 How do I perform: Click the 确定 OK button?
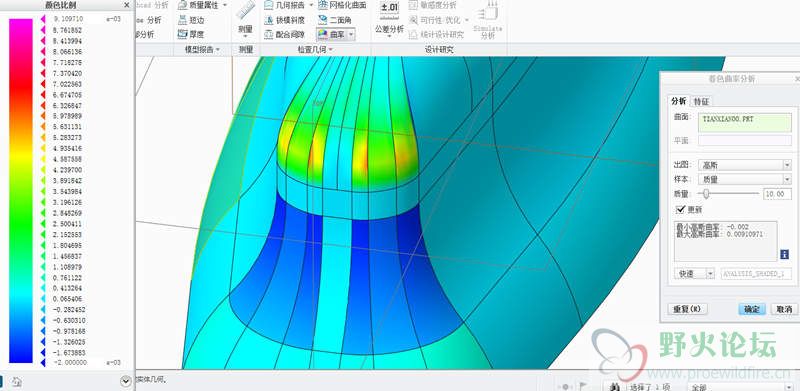pyautogui.click(x=752, y=309)
